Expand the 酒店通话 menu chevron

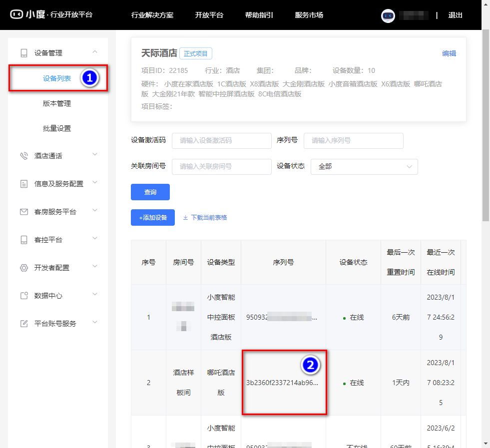[x=95, y=154]
